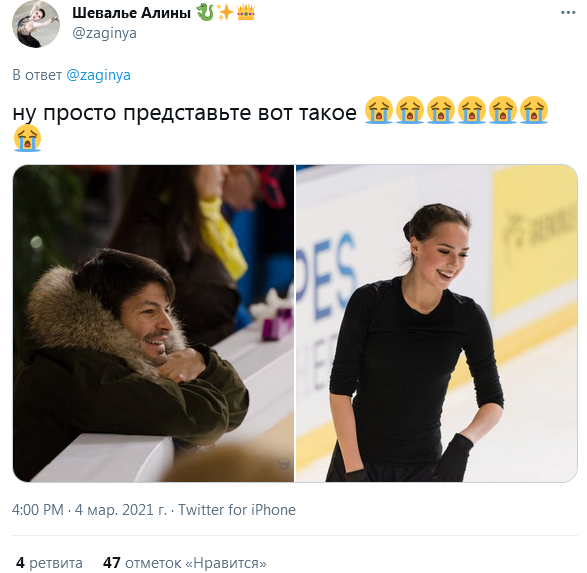
Task: Open the 'Twitter for iPhone' source link
Action: (237, 510)
